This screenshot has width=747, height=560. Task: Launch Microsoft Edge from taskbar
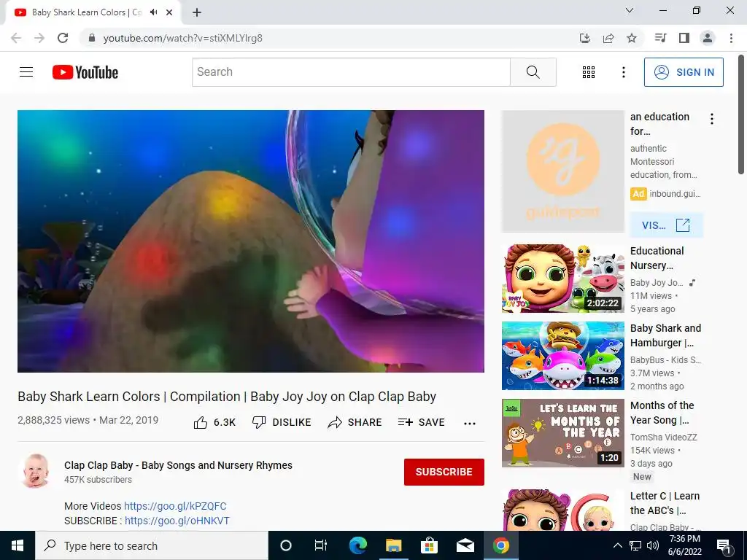tap(357, 545)
